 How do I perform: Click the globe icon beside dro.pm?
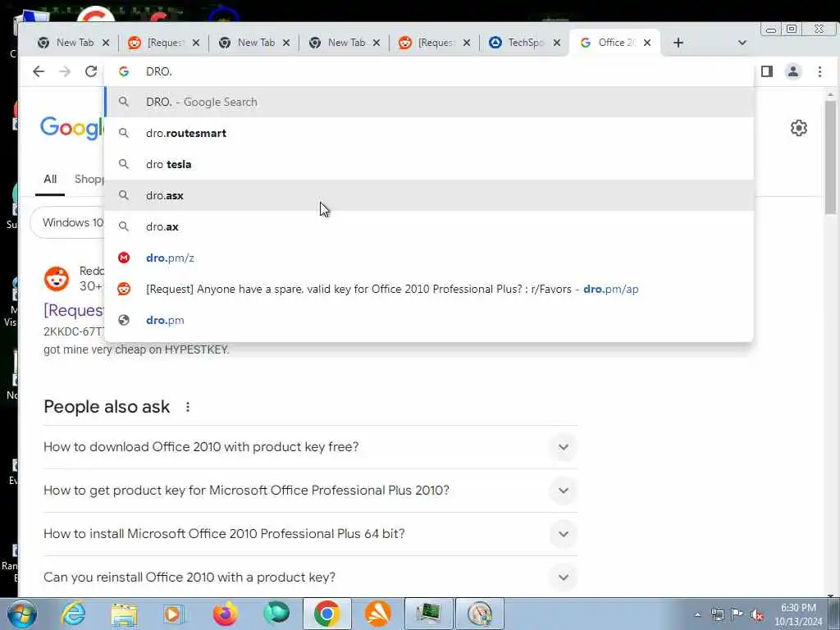coord(124,320)
